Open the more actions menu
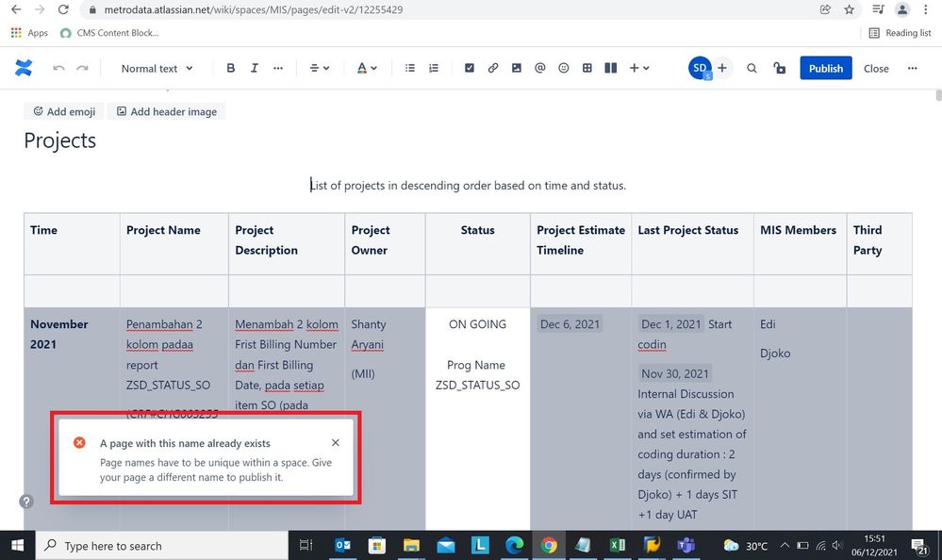 [x=912, y=68]
